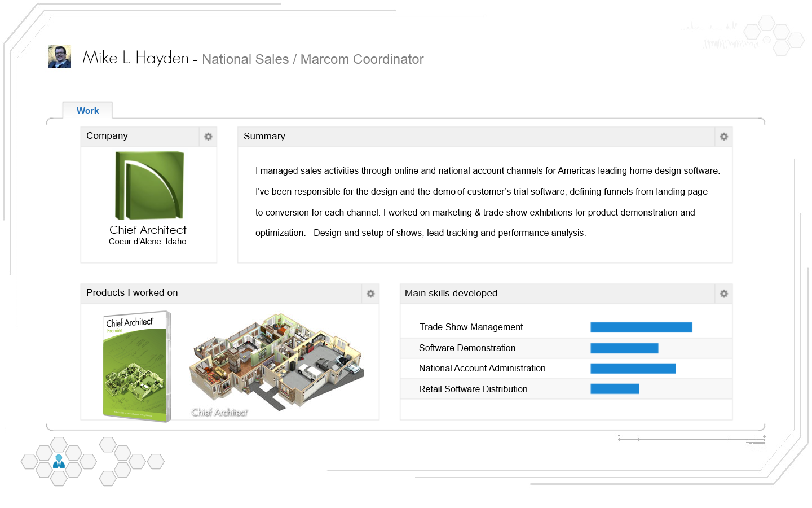Select the Chief Architect Premier box image

pyautogui.click(x=137, y=366)
